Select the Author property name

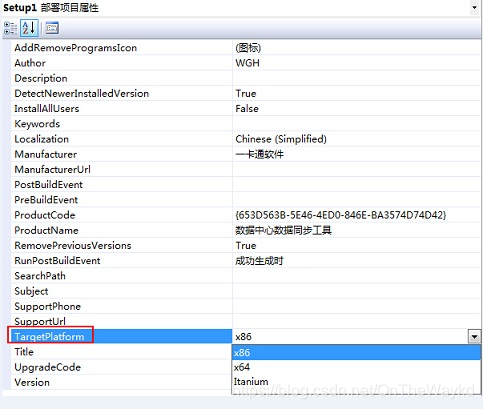(30, 63)
